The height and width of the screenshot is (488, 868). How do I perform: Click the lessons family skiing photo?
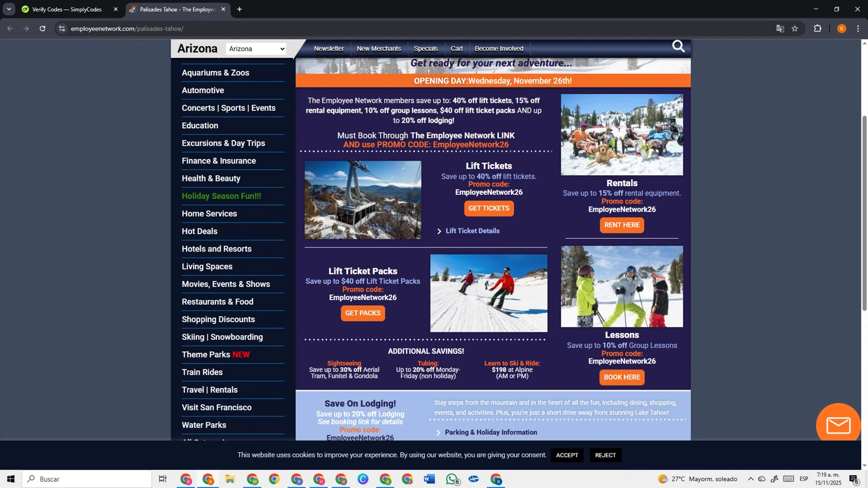[x=622, y=286]
